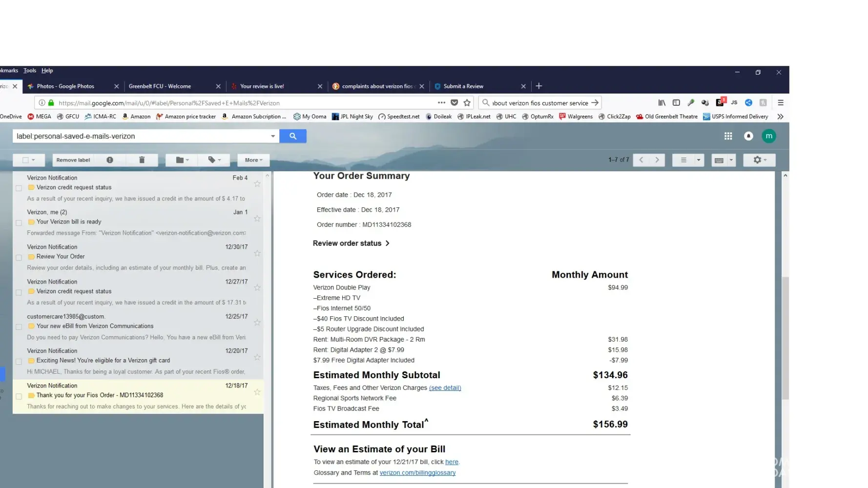Open the settings gear dropdown
The height and width of the screenshot is (488, 868).
click(759, 160)
